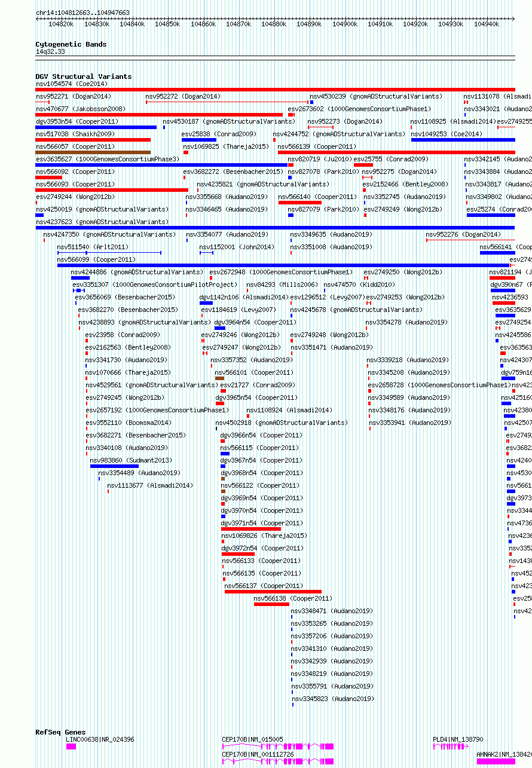Select dgv3971n54 (Cooper2011) label
Screen dimensions: 532x768
pos(262,523)
